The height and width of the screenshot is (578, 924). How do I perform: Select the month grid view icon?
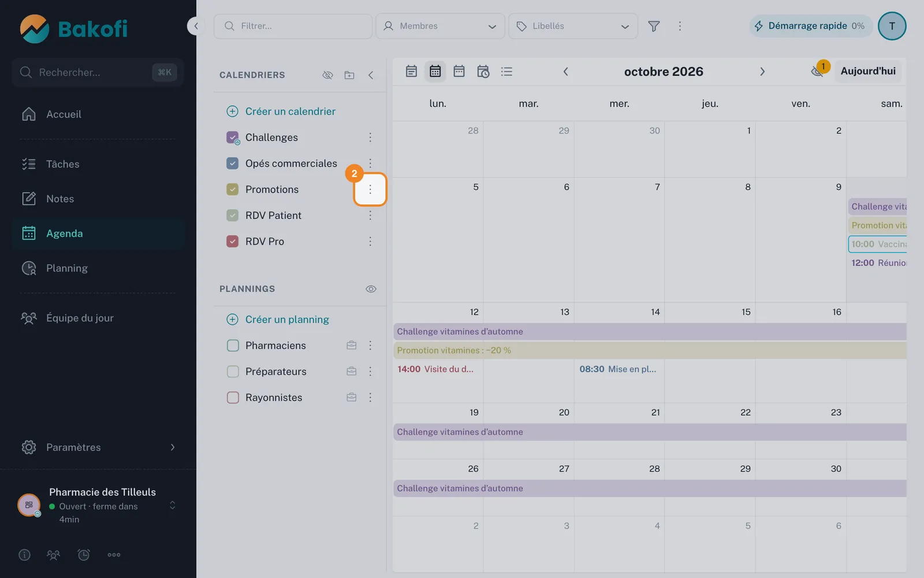(x=435, y=72)
